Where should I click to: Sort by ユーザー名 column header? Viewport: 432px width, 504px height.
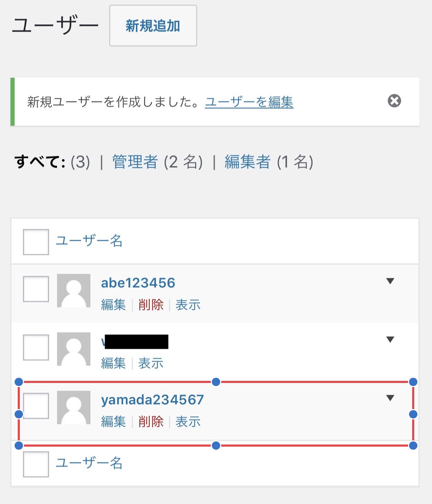point(89,241)
